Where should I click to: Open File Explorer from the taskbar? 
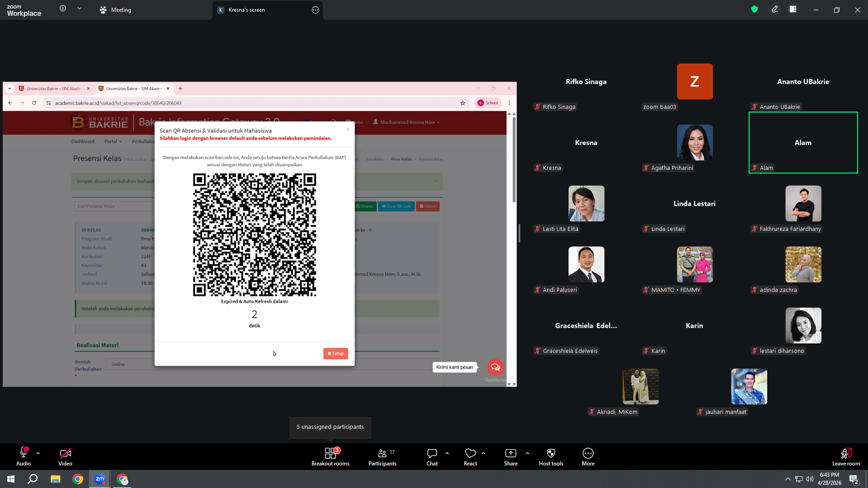(55, 479)
